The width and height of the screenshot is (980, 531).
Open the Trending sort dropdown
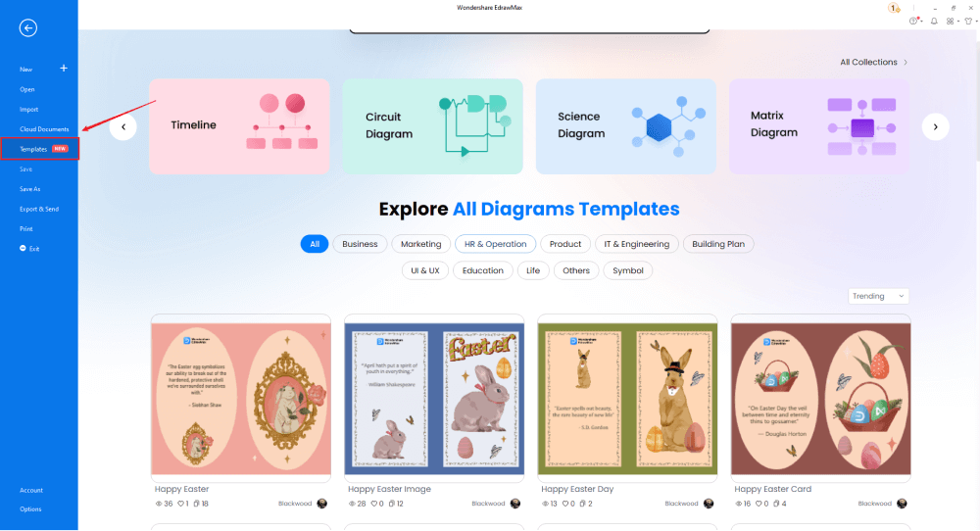click(x=878, y=296)
